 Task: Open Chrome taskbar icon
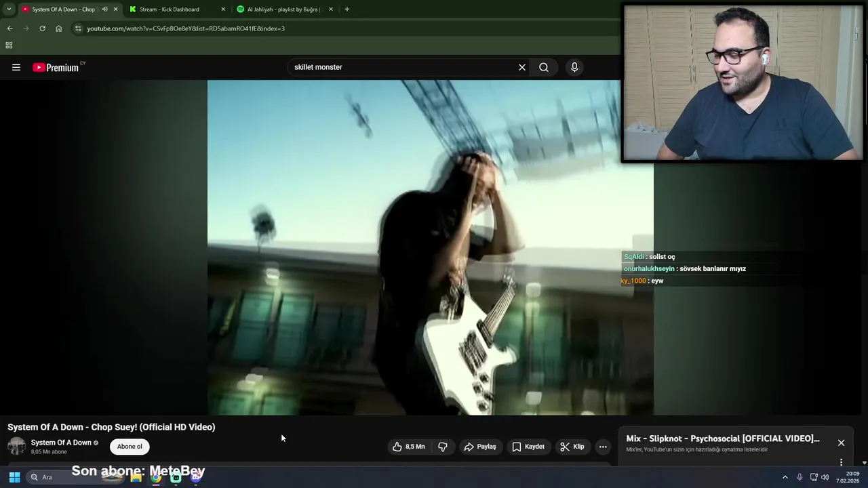tap(156, 477)
